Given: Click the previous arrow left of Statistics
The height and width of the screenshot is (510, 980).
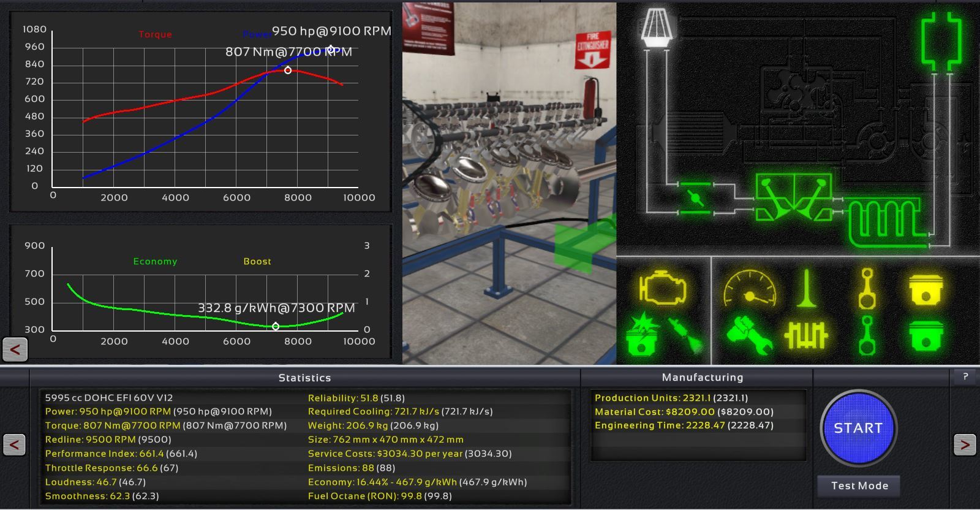Looking at the screenshot, I should (14, 444).
